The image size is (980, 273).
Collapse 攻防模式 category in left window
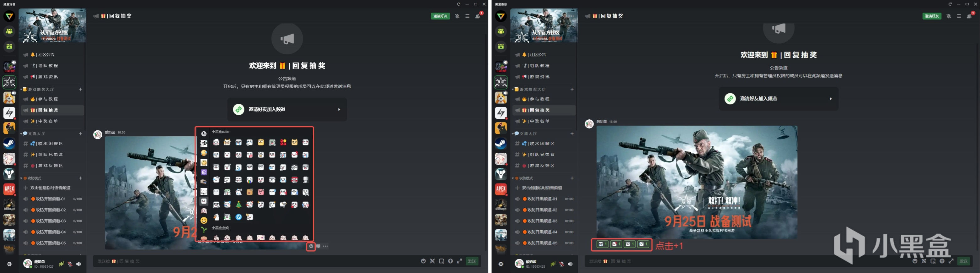click(x=21, y=178)
